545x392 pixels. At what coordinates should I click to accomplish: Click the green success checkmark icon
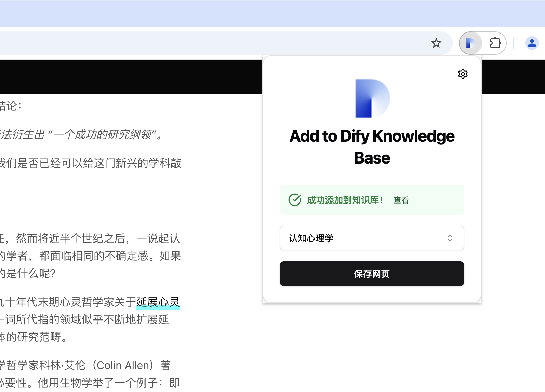[x=295, y=200]
